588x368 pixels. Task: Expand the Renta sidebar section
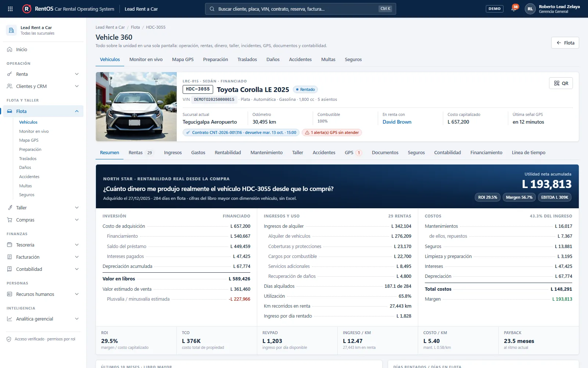43,74
